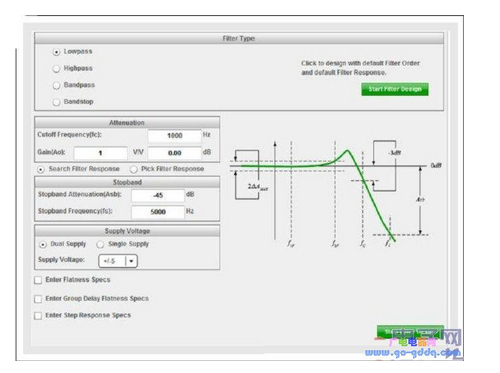
Task: Select Pick Filter Response option
Action: coord(134,170)
